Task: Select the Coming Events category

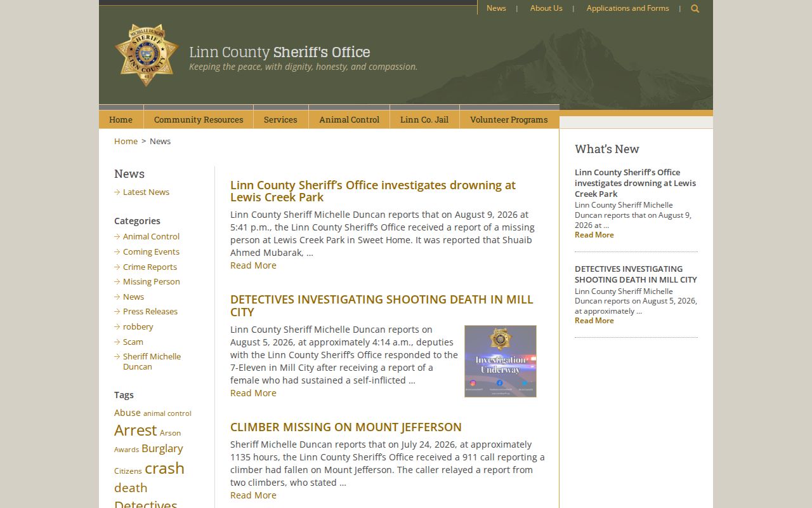Action: pyautogui.click(x=151, y=251)
